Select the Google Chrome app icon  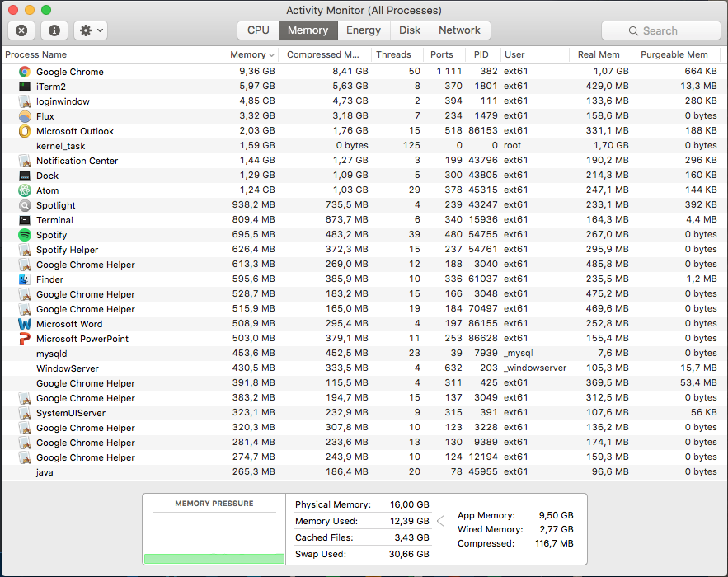(x=25, y=72)
